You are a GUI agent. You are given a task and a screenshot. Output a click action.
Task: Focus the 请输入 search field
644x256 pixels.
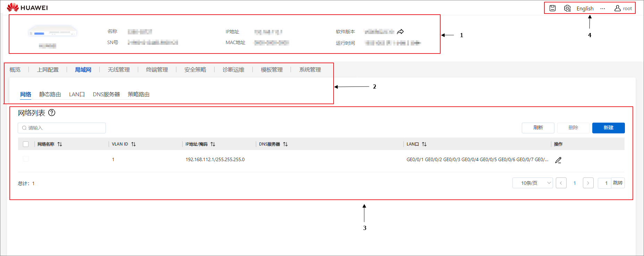coord(62,128)
